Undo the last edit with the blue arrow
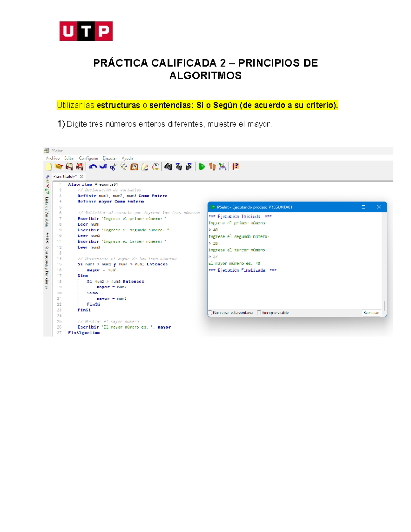The height and width of the screenshot is (532, 411). pyautogui.click(x=92, y=167)
